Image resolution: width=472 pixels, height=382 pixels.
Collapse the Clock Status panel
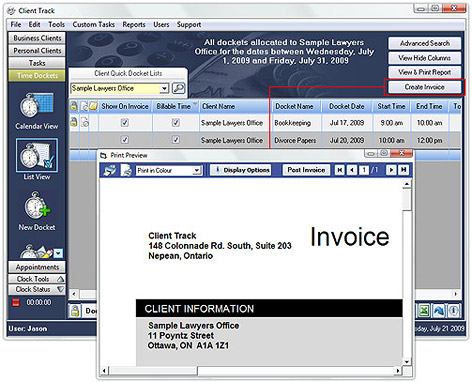60,289
